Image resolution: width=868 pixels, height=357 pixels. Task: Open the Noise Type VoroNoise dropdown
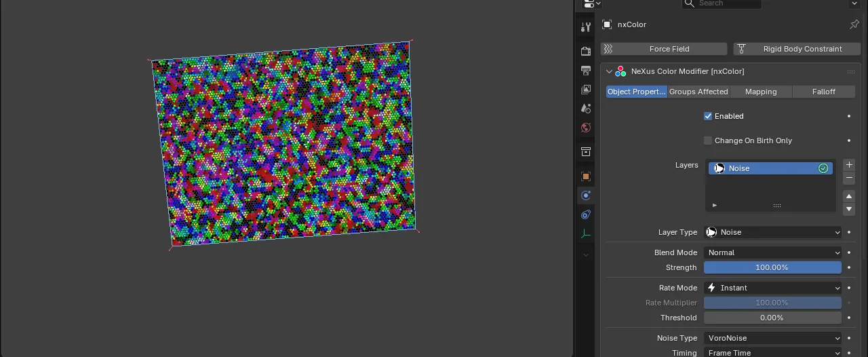[x=772, y=338]
